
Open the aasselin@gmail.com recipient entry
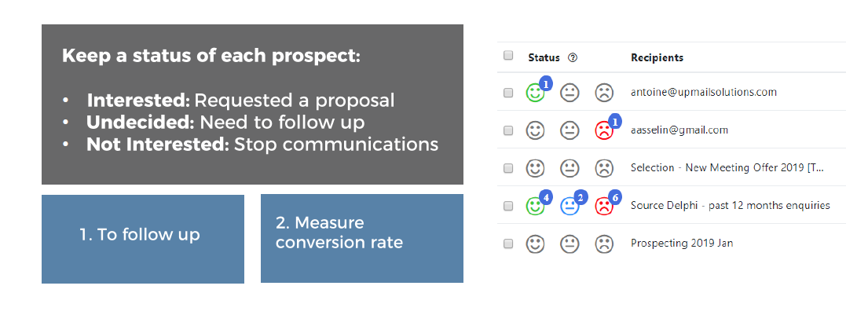coord(679,130)
